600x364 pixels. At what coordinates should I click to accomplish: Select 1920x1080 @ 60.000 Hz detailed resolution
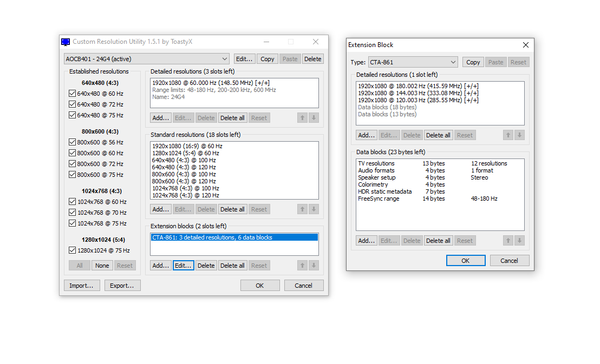coord(234,83)
